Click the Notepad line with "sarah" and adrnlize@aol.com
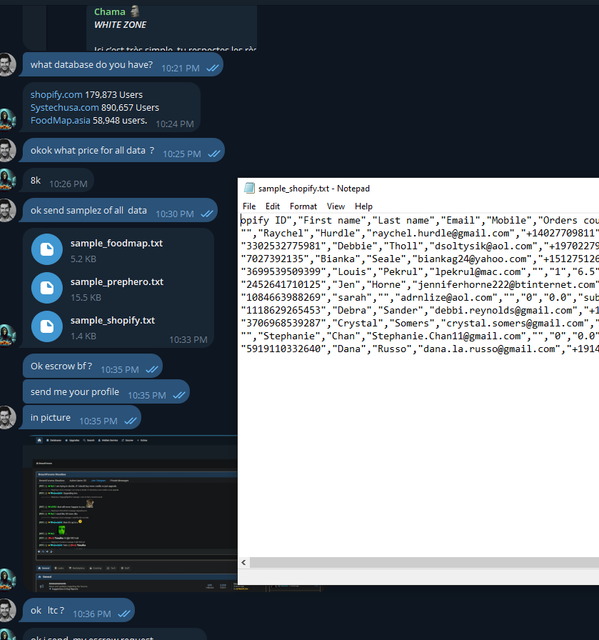Viewport: 599px width, 640px height. click(419, 298)
